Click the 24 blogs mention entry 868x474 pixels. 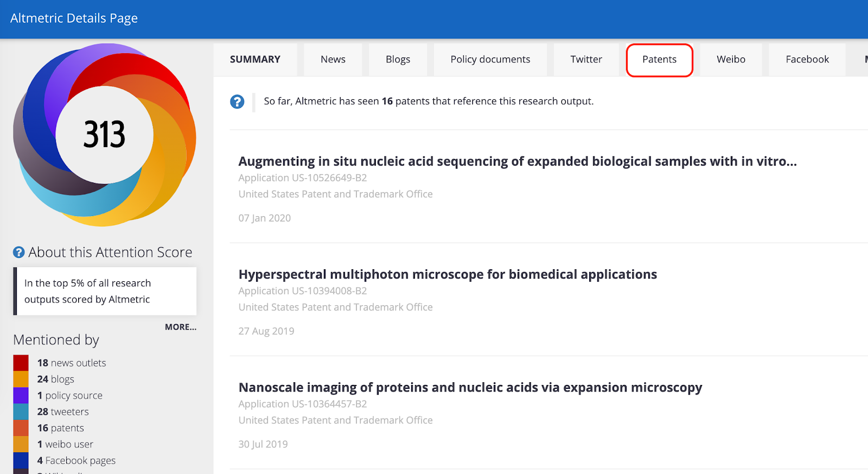coord(55,379)
